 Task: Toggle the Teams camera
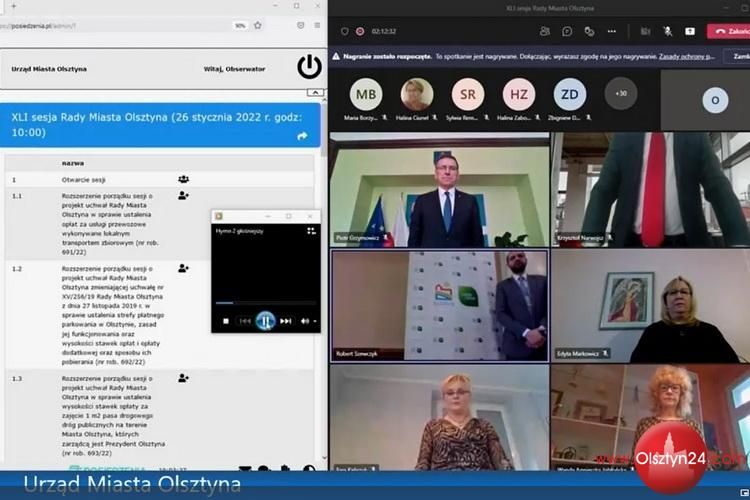(x=645, y=31)
